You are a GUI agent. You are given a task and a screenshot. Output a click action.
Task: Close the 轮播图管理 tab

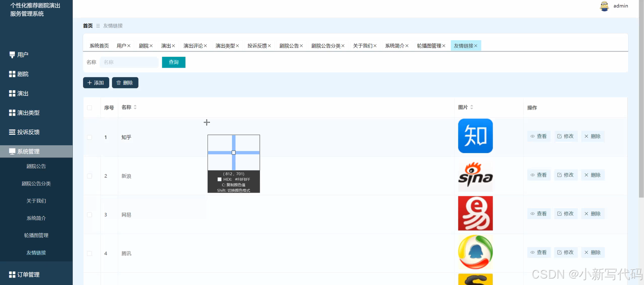[x=444, y=46]
